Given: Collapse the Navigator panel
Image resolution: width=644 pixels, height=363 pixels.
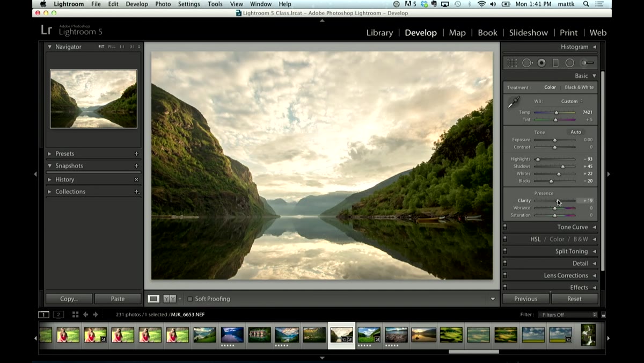Looking at the screenshot, I should pos(50,47).
